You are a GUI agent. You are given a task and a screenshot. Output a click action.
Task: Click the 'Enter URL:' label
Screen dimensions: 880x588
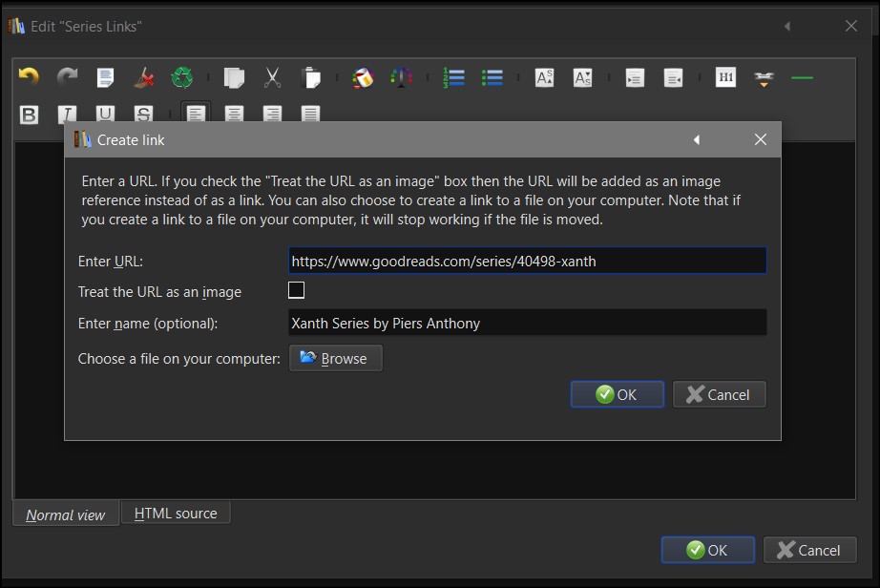(x=111, y=262)
